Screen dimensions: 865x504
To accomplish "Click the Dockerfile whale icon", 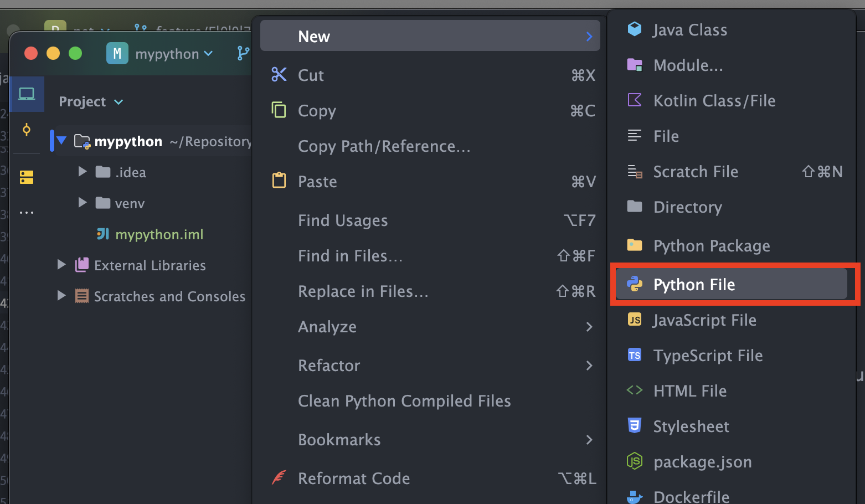I will (635, 496).
